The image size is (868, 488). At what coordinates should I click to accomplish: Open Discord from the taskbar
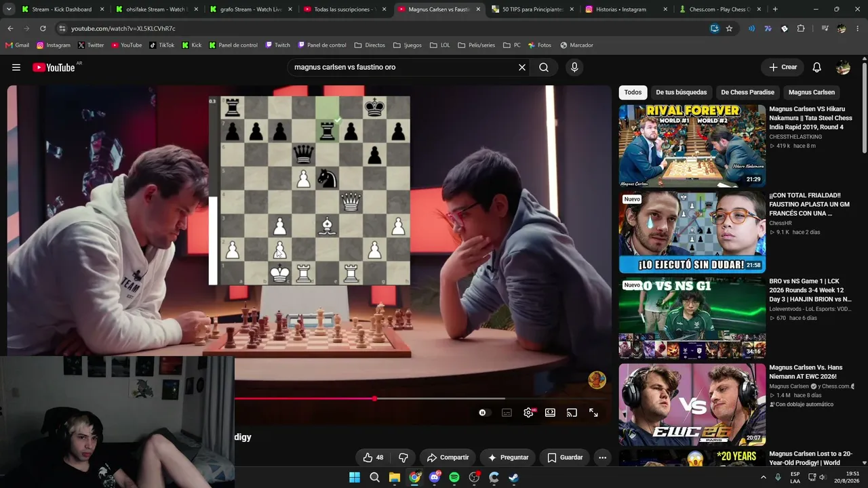435,477
